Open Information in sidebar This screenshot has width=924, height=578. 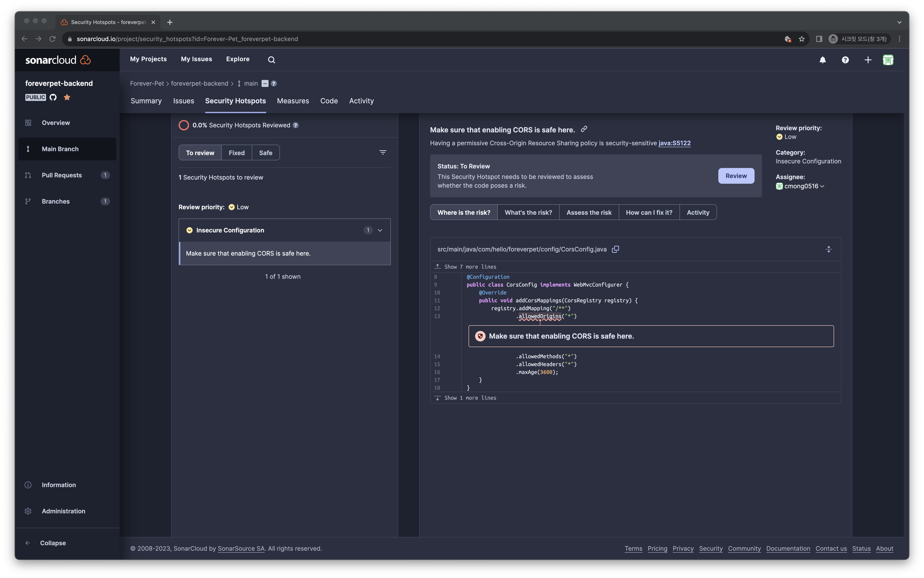pos(67,485)
